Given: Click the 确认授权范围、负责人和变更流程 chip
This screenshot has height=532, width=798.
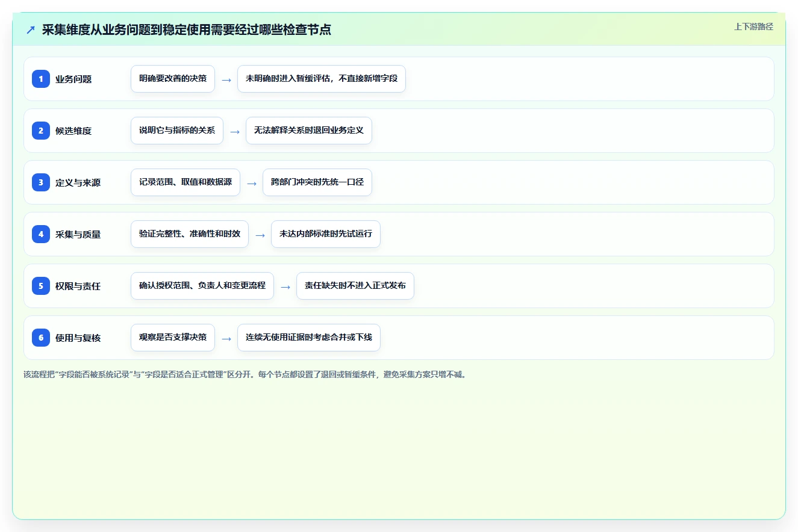Looking at the screenshot, I should pyautogui.click(x=202, y=286).
